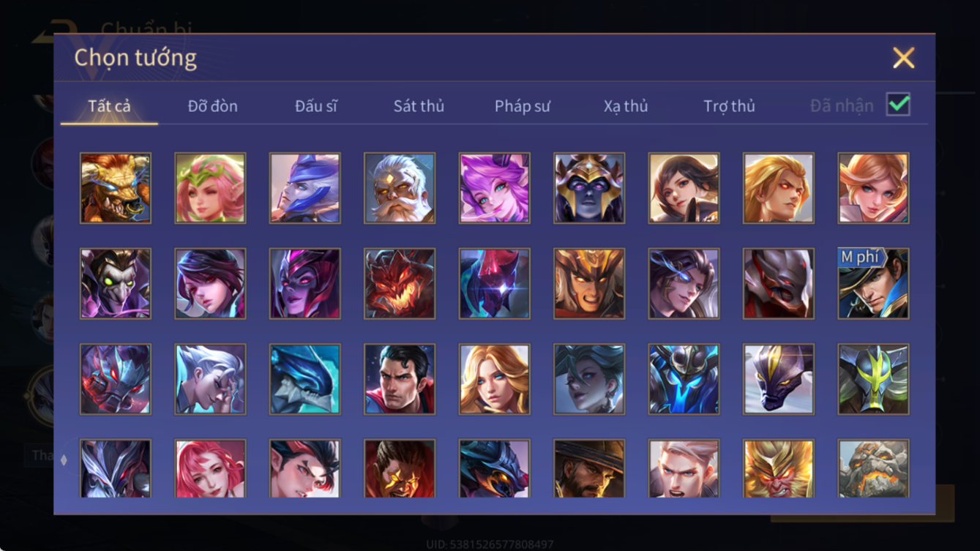This screenshot has height=551, width=980.
Task: Open the Trợ thủ tab
Action: tap(729, 106)
